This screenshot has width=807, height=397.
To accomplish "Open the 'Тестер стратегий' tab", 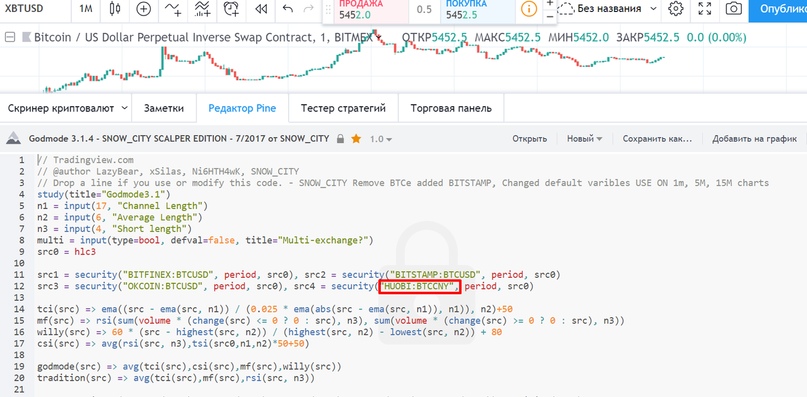I will [x=343, y=108].
